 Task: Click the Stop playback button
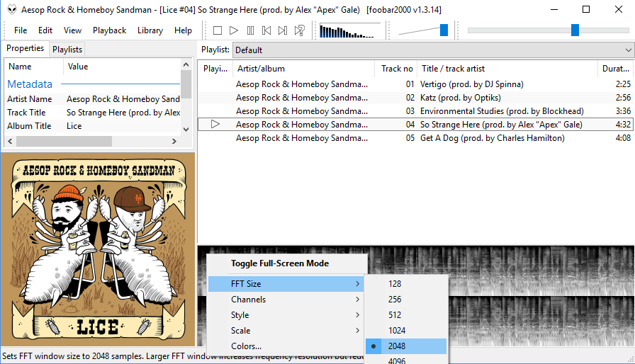pyautogui.click(x=218, y=30)
